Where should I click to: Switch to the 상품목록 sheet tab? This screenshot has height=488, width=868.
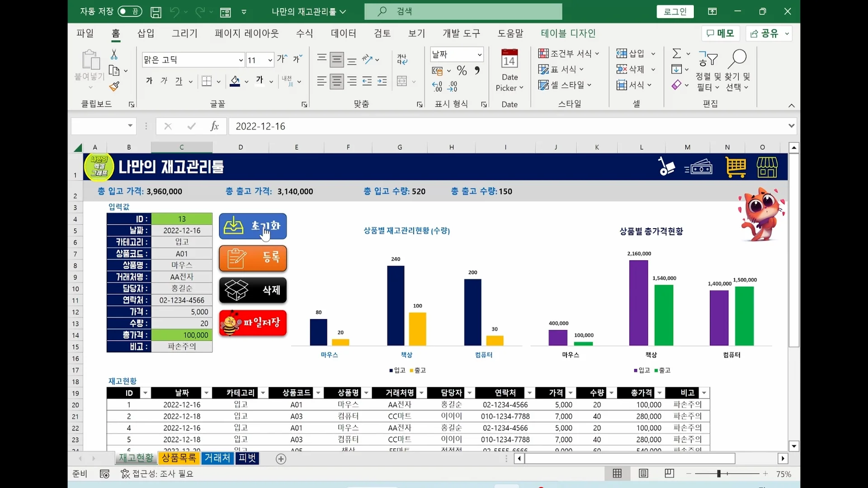(179, 458)
